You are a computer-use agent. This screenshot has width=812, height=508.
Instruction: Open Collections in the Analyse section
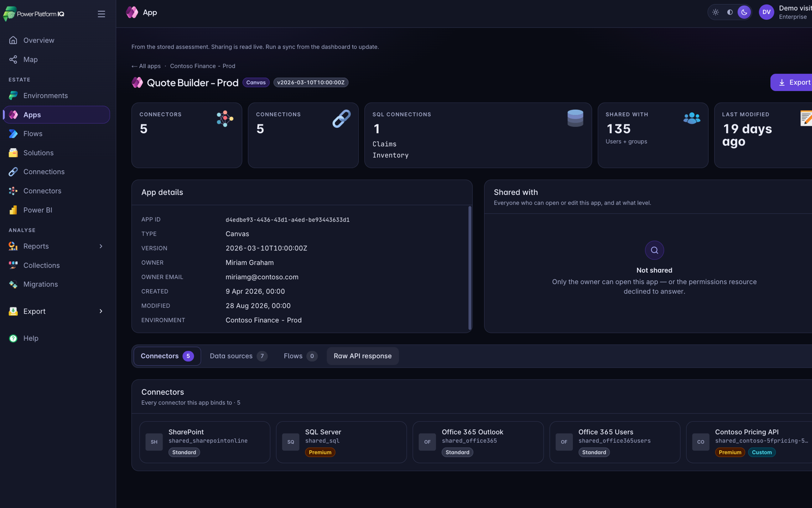[57, 265]
